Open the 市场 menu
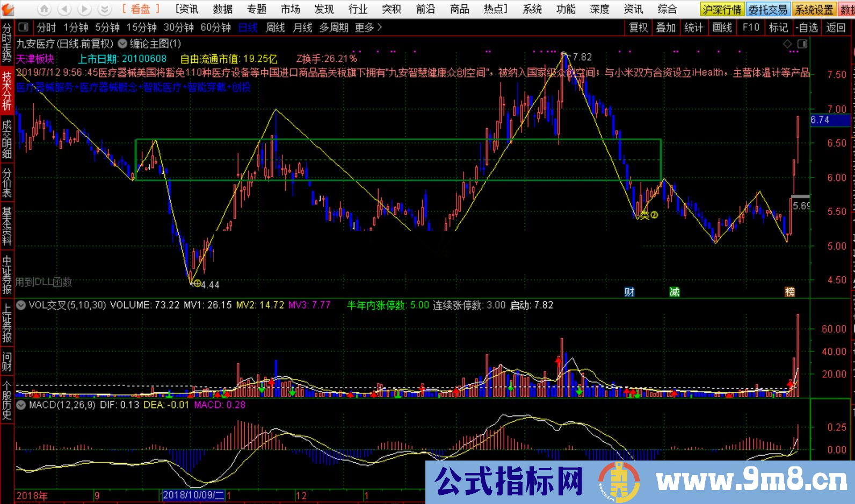Image resolution: width=855 pixels, height=504 pixels. (x=291, y=9)
